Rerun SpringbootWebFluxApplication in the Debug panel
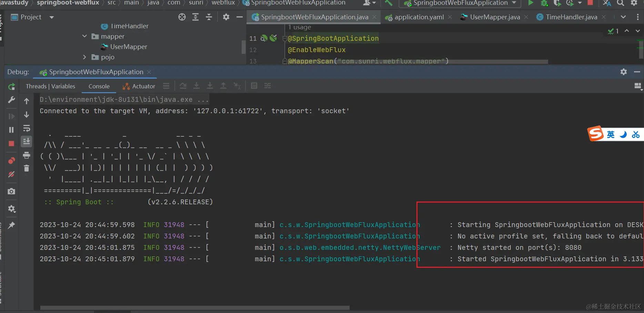Viewport: 644px width, 313px height. click(11, 87)
